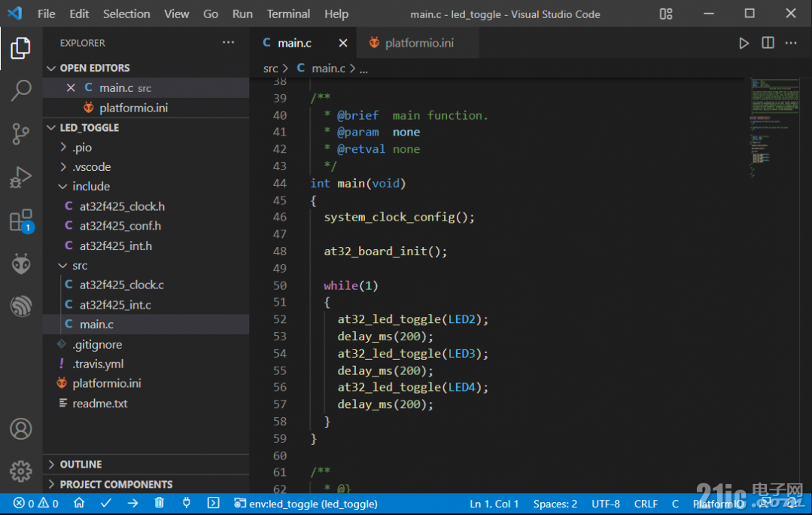Click PlatformIO Clean trash icon

click(160, 503)
